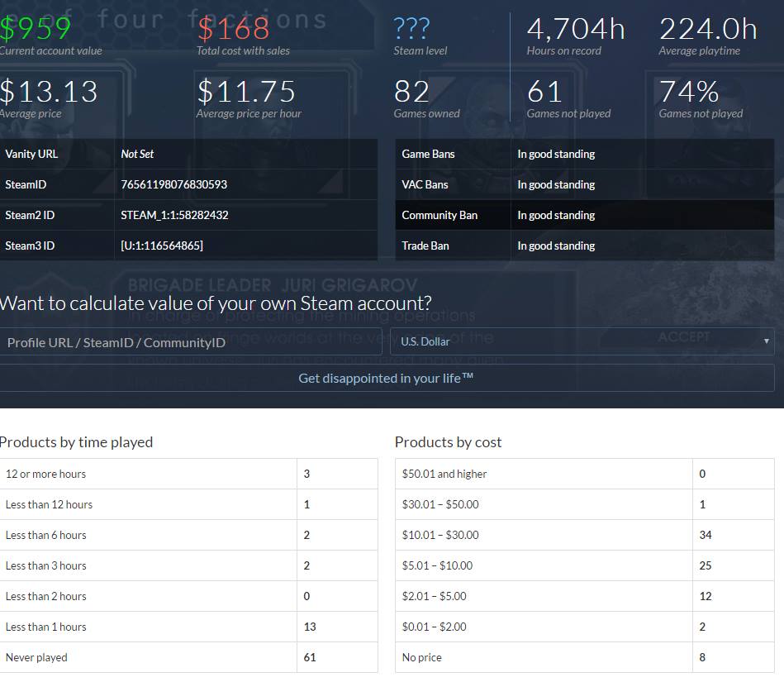Click the 82 games owned figure
This screenshot has height=682, width=784.
point(411,92)
